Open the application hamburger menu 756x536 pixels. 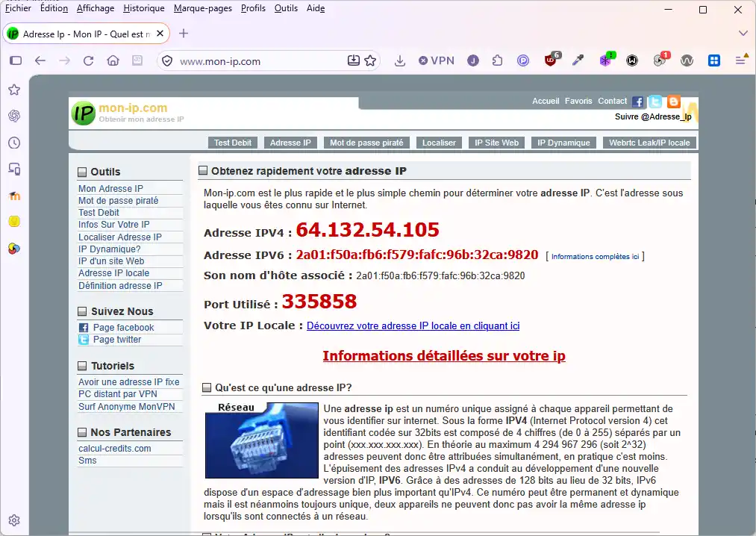740,60
